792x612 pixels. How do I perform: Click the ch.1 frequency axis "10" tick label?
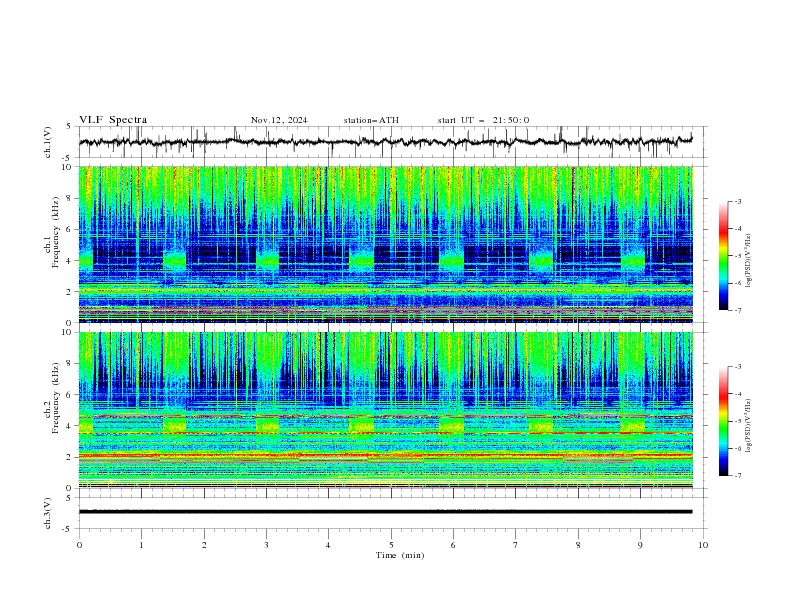pos(67,167)
